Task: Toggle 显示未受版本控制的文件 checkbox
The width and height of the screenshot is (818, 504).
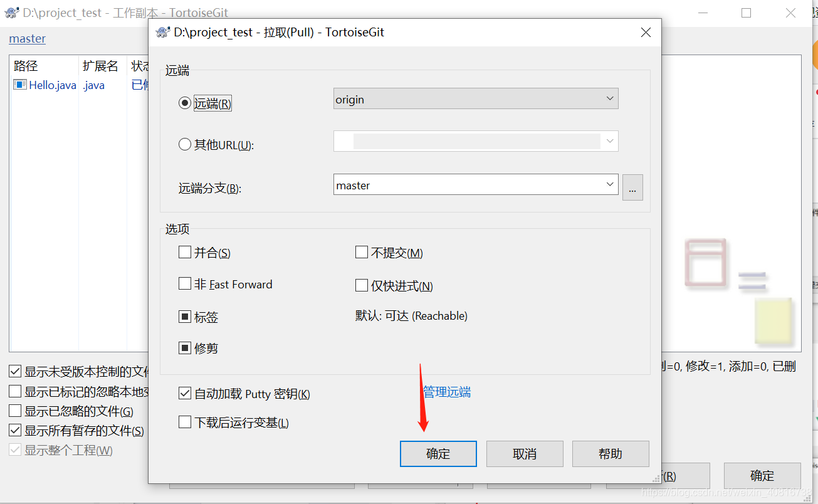Action: [15, 371]
